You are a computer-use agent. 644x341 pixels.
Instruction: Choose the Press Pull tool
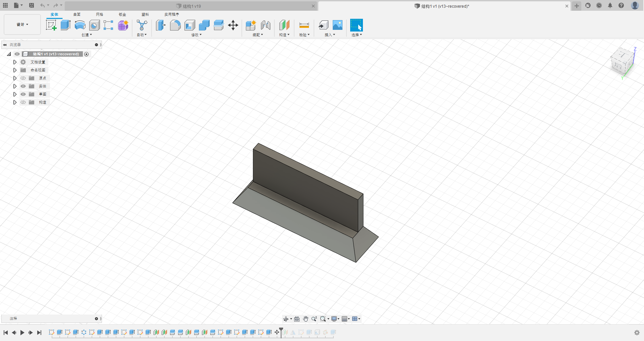click(x=161, y=25)
